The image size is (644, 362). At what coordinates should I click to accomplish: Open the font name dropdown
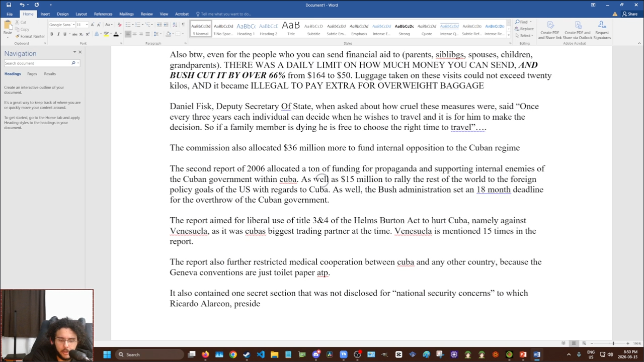pyautogui.click(x=73, y=25)
